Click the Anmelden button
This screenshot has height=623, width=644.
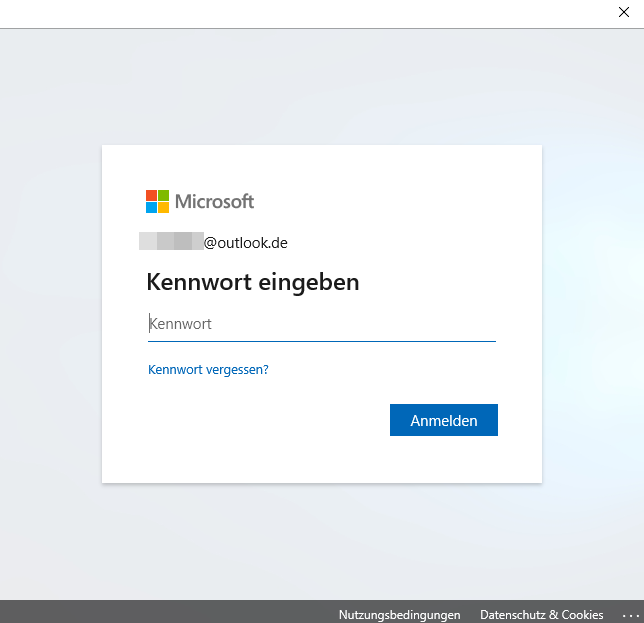pyautogui.click(x=444, y=420)
